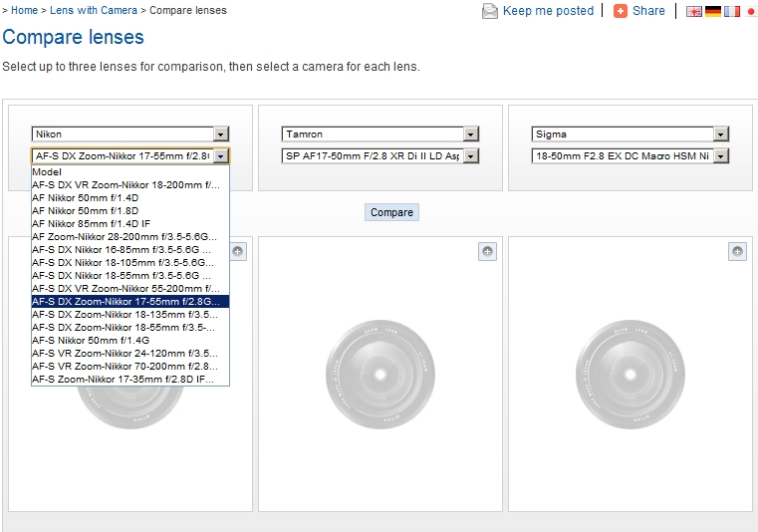Click Compare lenses breadcrumb text

coord(188,10)
